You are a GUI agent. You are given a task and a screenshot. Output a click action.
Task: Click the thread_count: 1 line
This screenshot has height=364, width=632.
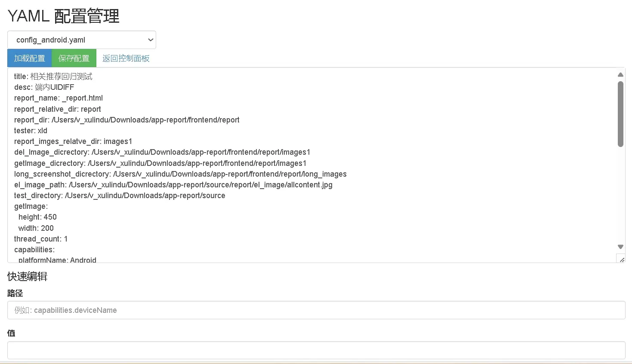pos(41,239)
